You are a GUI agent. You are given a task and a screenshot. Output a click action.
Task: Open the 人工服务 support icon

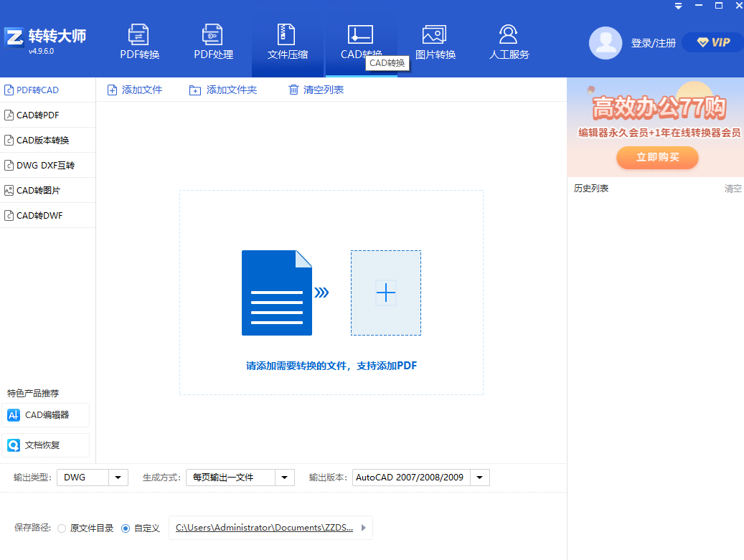point(508,34)
